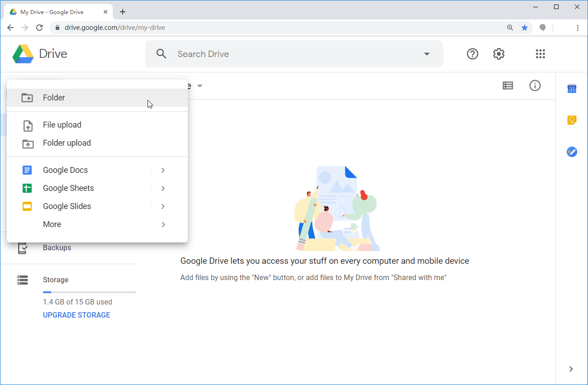Click the browser zoom magnifier icon
The width and height of the screenshot is (588, 385).
tap(510, 28)
